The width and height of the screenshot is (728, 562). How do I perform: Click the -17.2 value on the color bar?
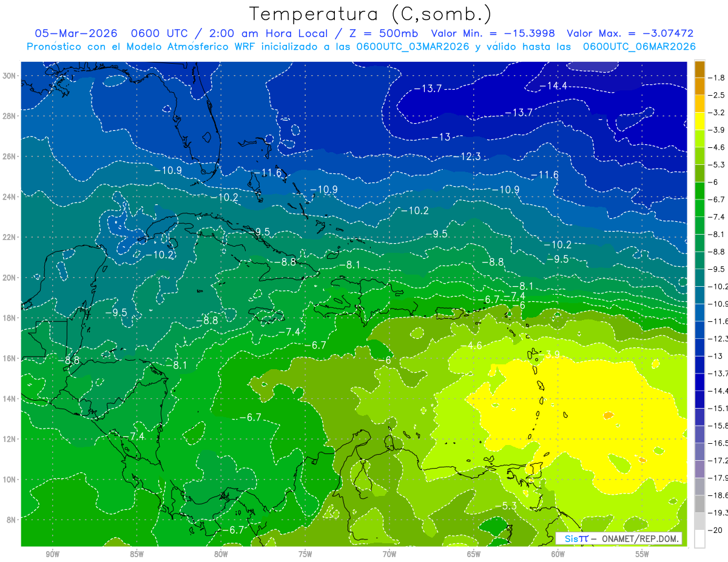pyautogui.click(x=716, y=461)
